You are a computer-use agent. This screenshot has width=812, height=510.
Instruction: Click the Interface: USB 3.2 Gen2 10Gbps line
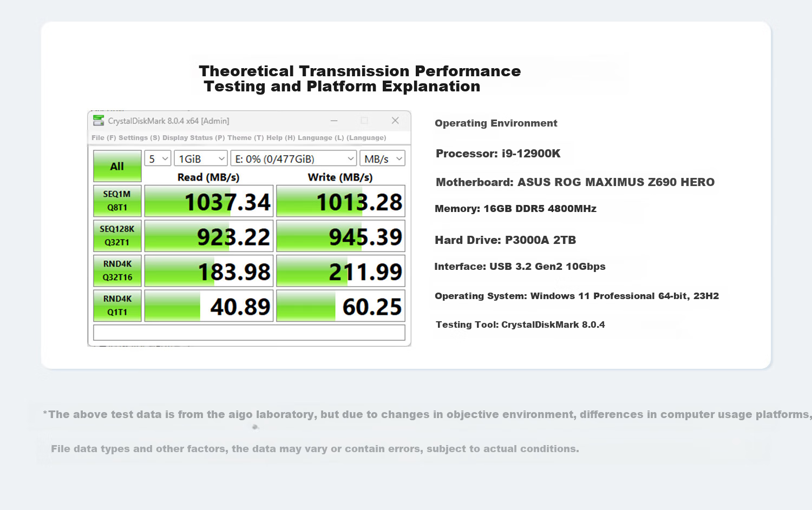pyautogui.click(x=520, y=267)
